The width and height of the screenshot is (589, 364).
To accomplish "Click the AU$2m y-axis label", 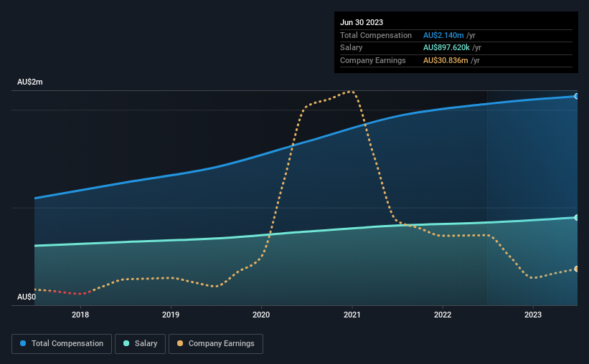I will 30,82.
